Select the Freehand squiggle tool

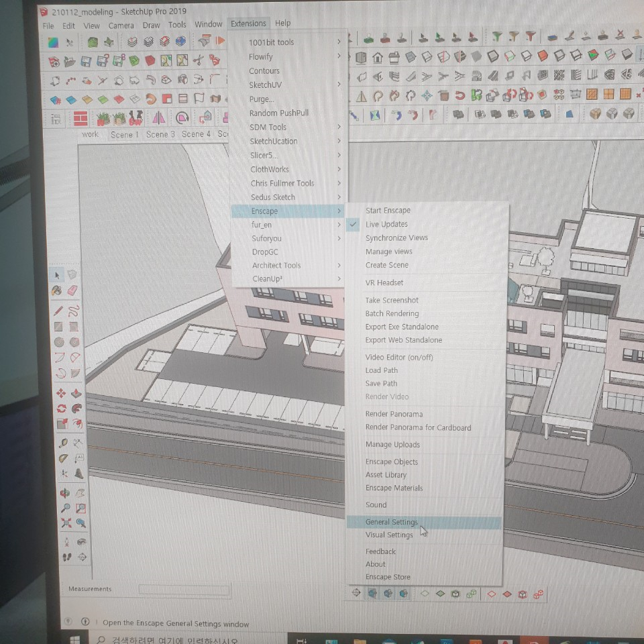point(73,311)
